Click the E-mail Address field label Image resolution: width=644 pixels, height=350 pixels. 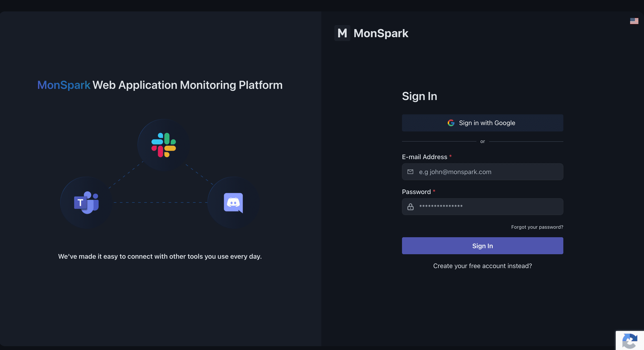click(424, 157)
